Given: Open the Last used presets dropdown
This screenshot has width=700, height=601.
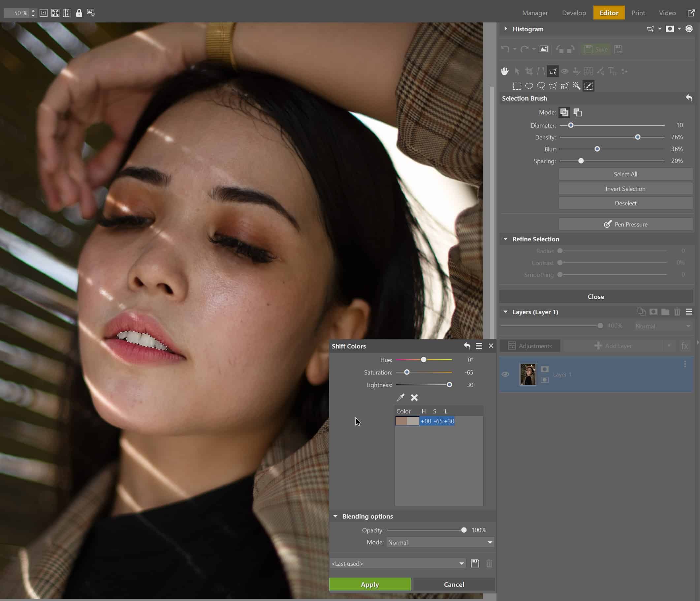Looking at the screenshot, I should [x=398, y=563].
